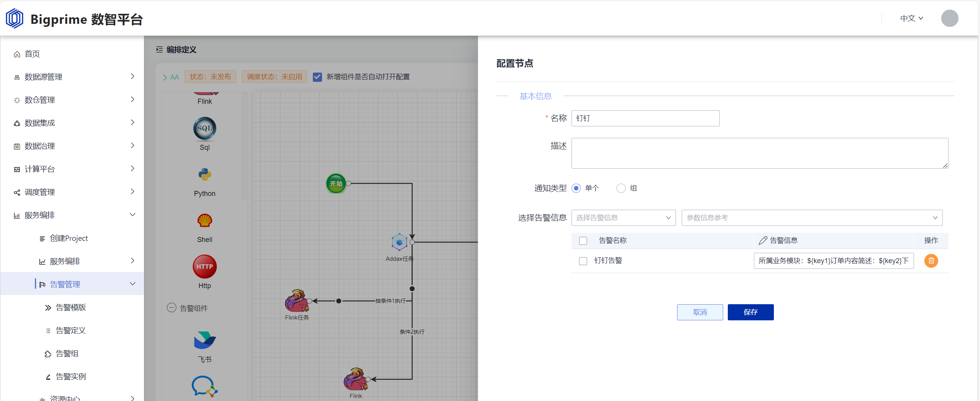Check the 钉钉告警 row checkbox

click(x=583, y=261)
